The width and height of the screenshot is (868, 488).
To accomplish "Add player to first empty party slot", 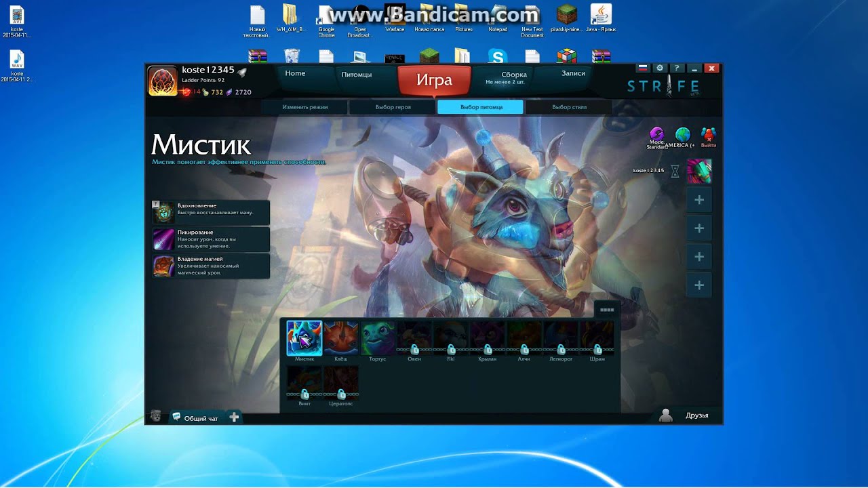I will (x=699, y=200).
